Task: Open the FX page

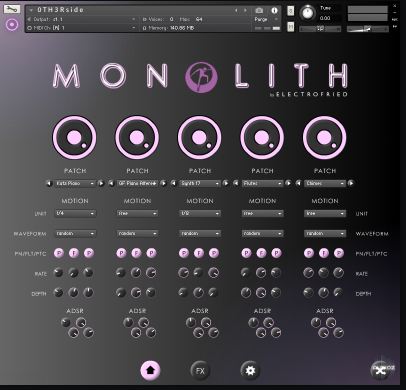Action: pos(200,370)
